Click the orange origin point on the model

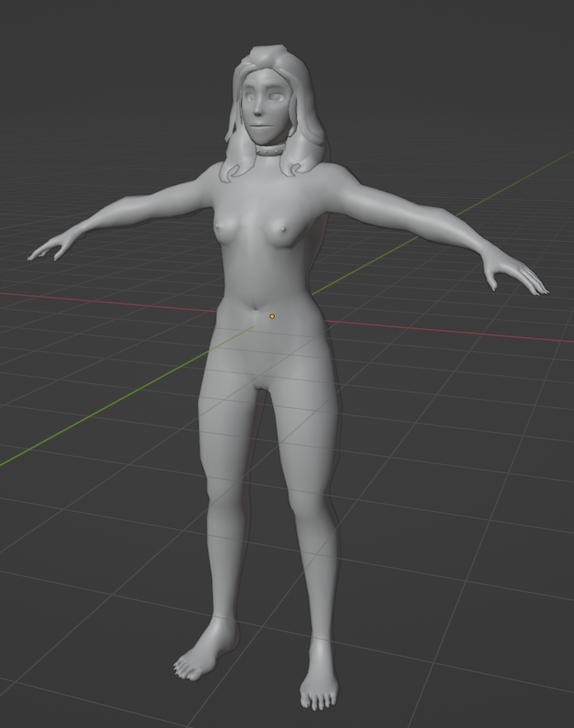click(272, 316)
